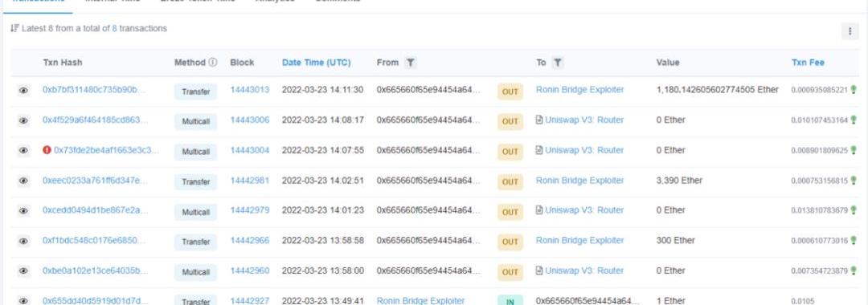Open the To column filter icon
This screenshot has height=305, width=868.
point(558,63)
